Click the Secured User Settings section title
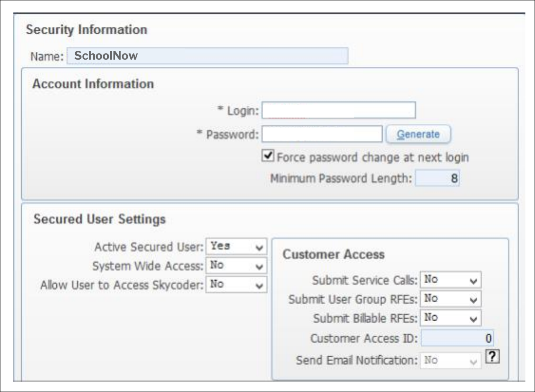535x392 pixels. [x=99, y=219]
